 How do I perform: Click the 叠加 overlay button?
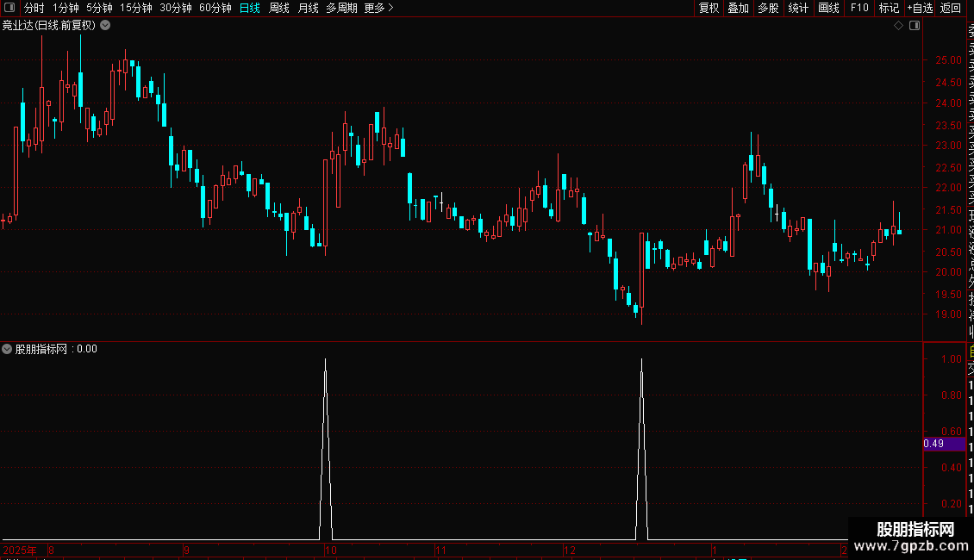click(x=739, y=8)
